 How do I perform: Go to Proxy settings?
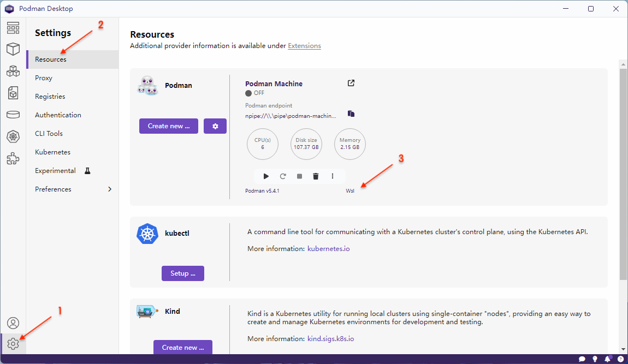click(73, 77)
